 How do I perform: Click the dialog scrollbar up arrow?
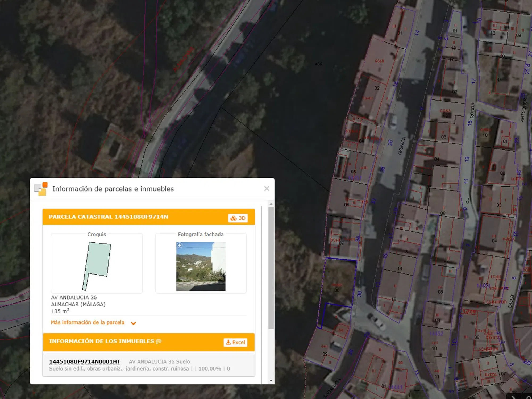271,204
